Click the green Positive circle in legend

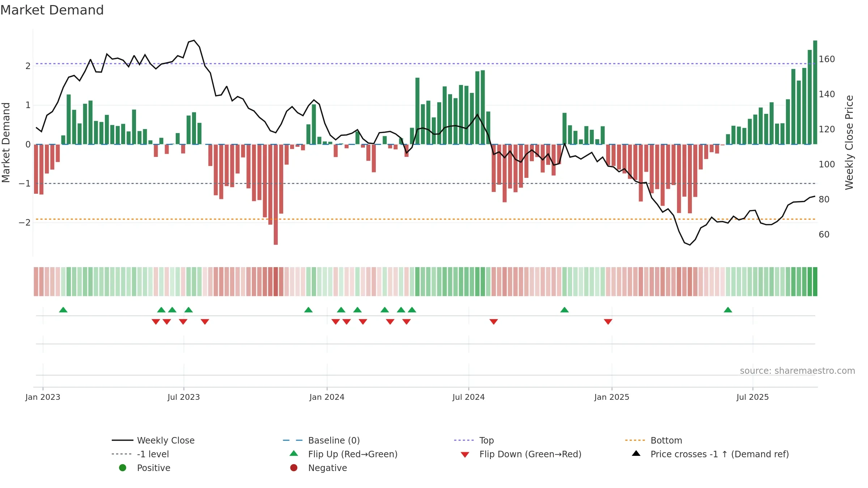point(123,468)
